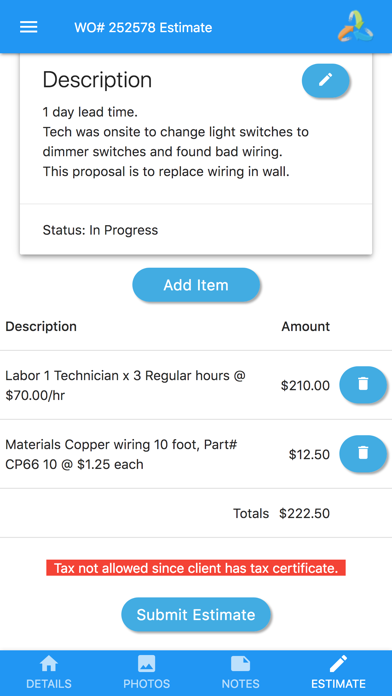Add a new estimate item
Screen dimensions: 392x696
(x=196, y=285)
